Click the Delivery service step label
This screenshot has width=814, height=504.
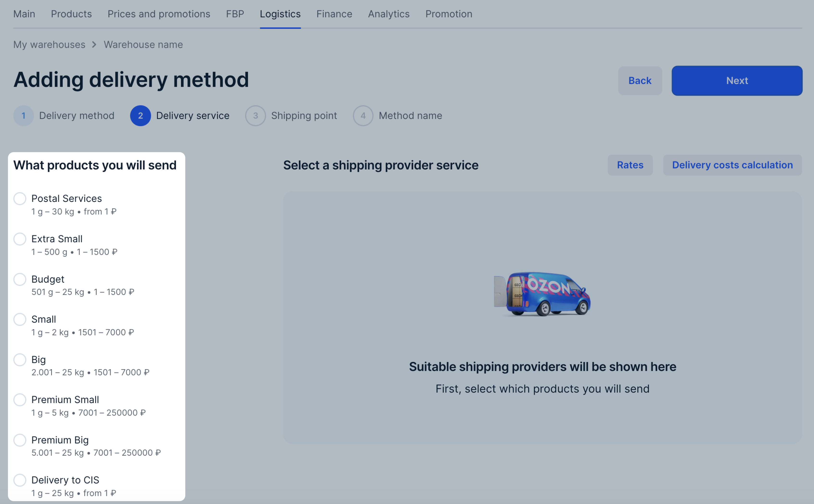193,116
